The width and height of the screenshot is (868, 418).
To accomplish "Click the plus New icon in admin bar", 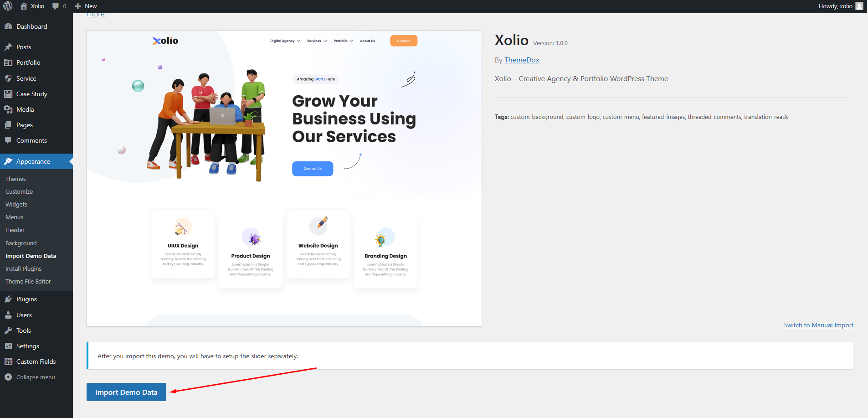I will pos(78,6).
